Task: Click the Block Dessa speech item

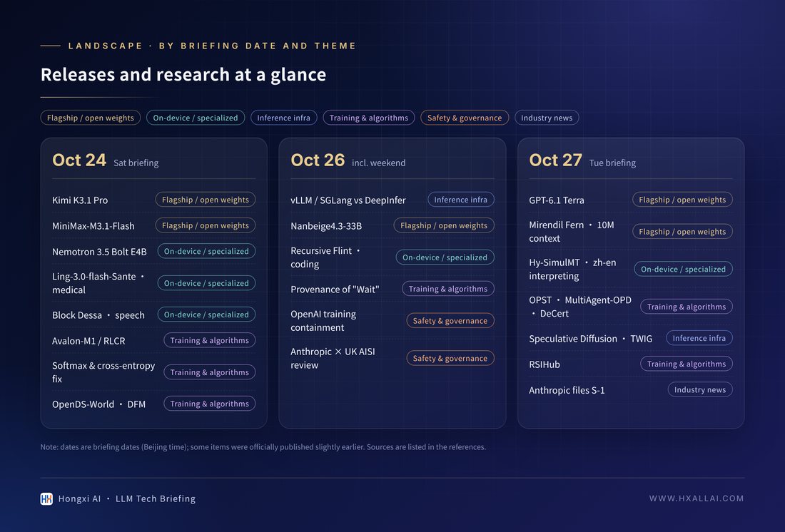Action: pos(98,314)
